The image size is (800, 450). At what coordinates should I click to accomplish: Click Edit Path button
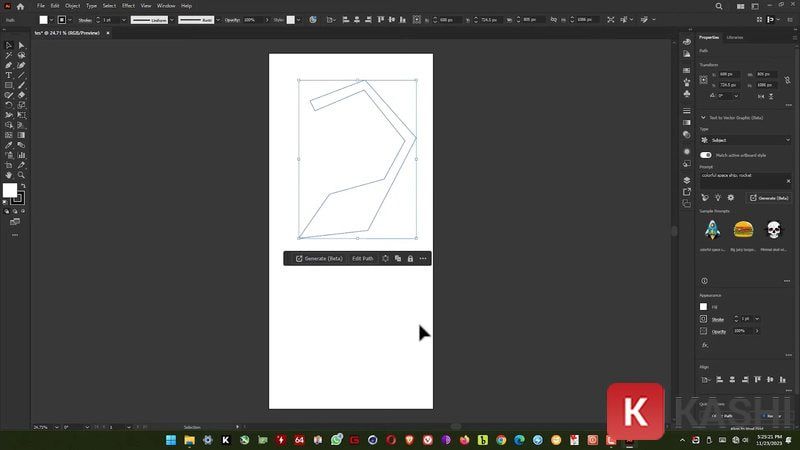(363, 259)
